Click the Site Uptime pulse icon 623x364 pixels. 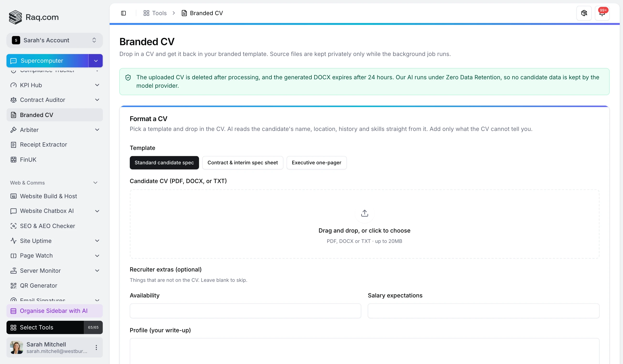click(13, 241)
